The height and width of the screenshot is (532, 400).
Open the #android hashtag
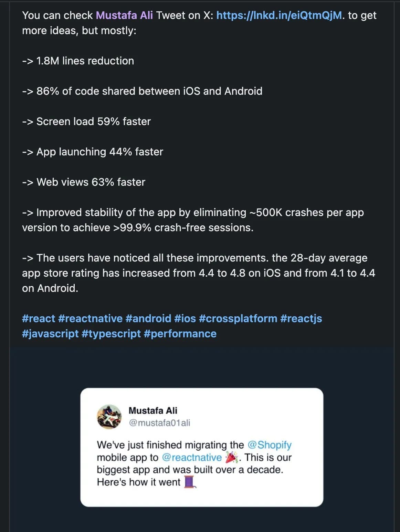148,318
